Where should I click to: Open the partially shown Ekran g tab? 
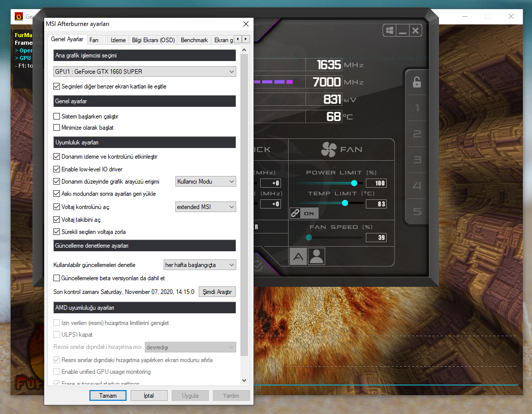[223, 40]
